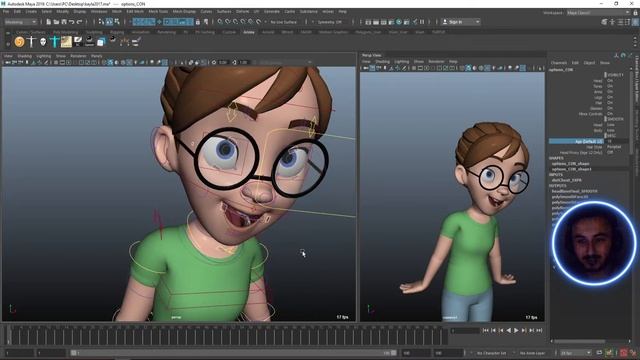
Task: Toggle snap to view planes magnet
Action: pos(251,22)
